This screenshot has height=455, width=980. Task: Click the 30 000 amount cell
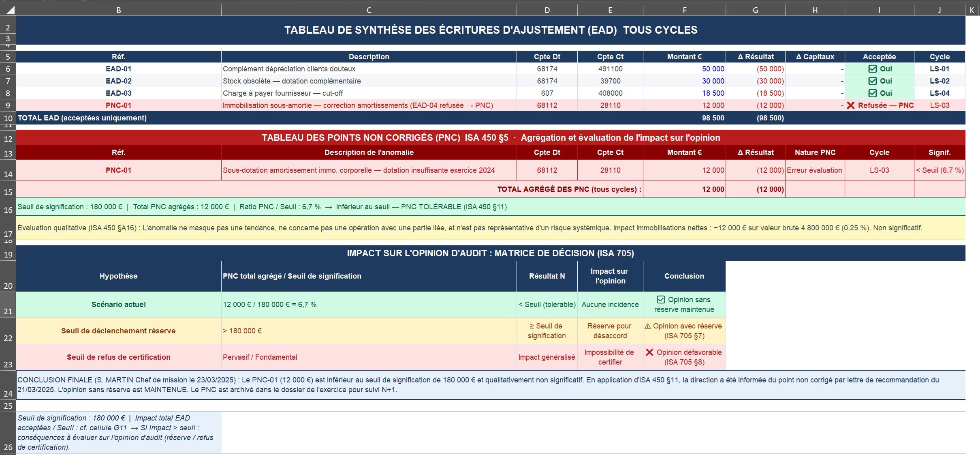(684, 81)
